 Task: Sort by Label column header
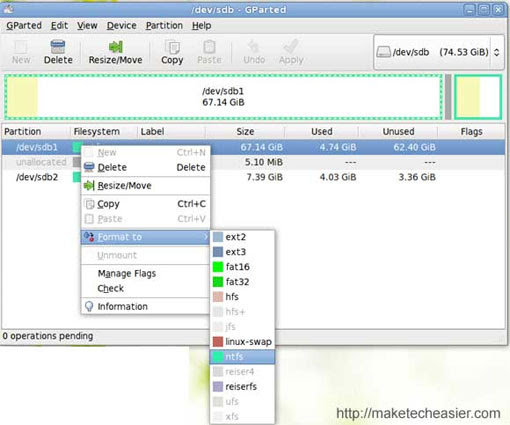[x=171, y=131]
